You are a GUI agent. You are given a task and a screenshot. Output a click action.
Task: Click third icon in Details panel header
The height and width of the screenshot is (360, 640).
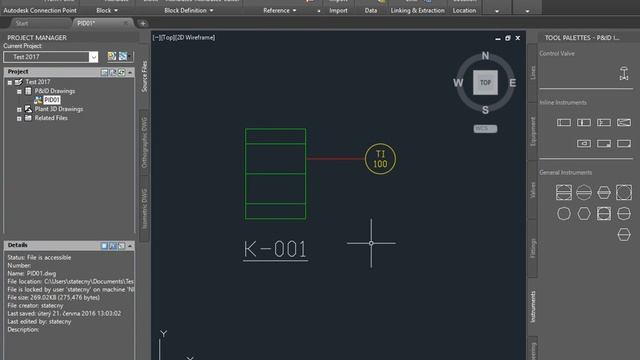[x=121, y=246]
